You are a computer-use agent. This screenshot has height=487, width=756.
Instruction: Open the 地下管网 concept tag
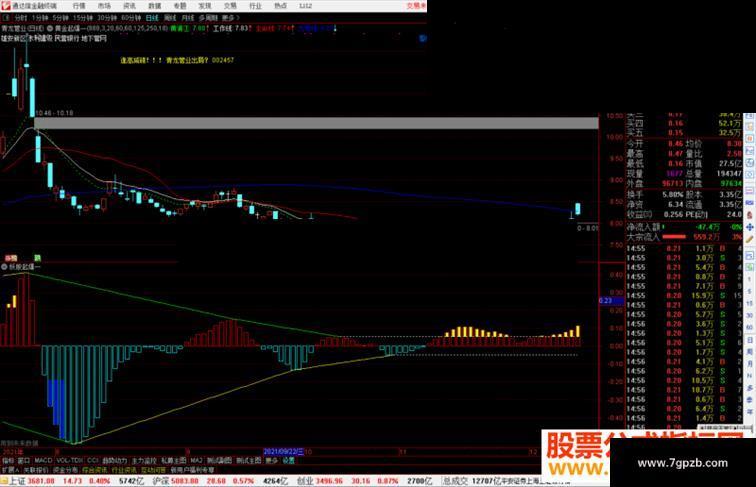coord(94,38)
